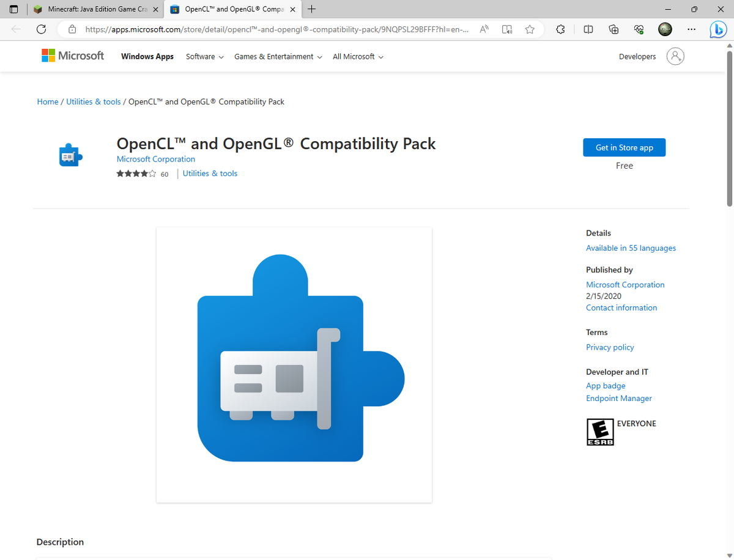Go back using the browser back arrow
The image size is (734, 560).
(x=16, y=29)
